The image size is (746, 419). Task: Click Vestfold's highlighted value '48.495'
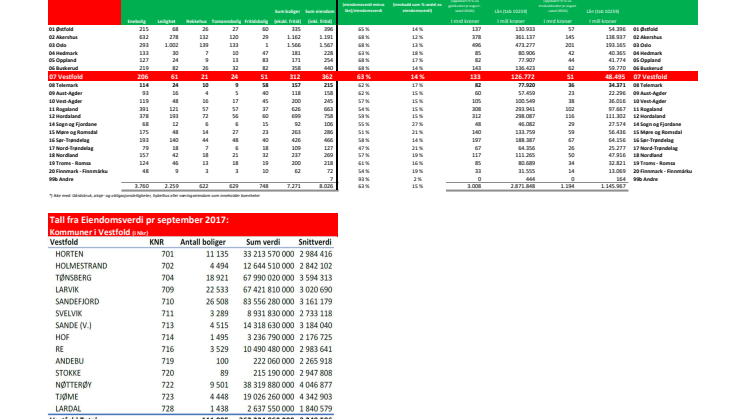point(615,77)
